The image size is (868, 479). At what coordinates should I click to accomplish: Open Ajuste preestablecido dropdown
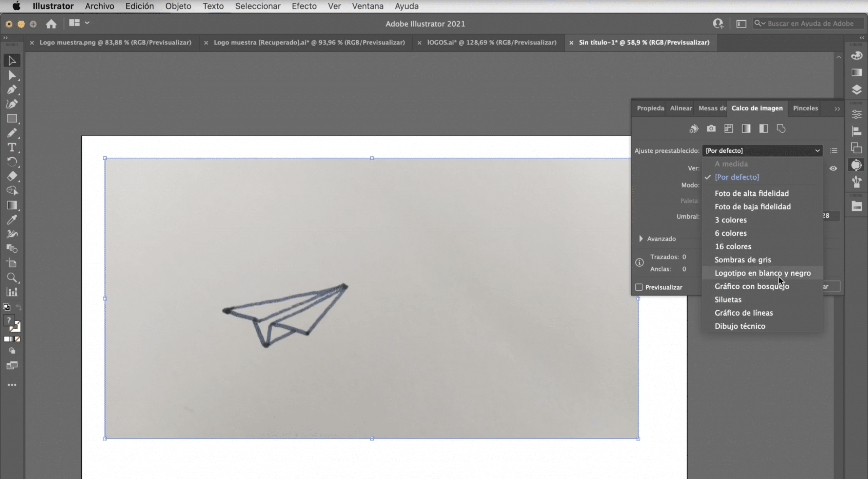[762, 150]
